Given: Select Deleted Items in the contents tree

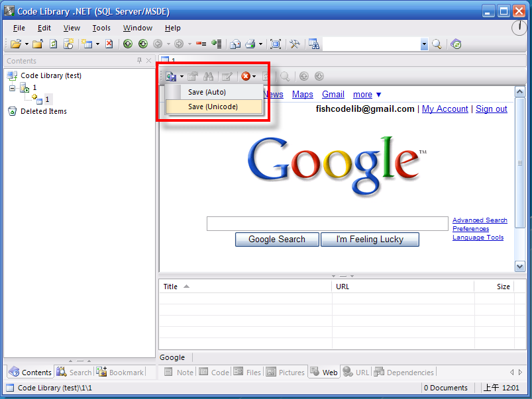Looking at the screenshot, I should [x=44, y=111].
